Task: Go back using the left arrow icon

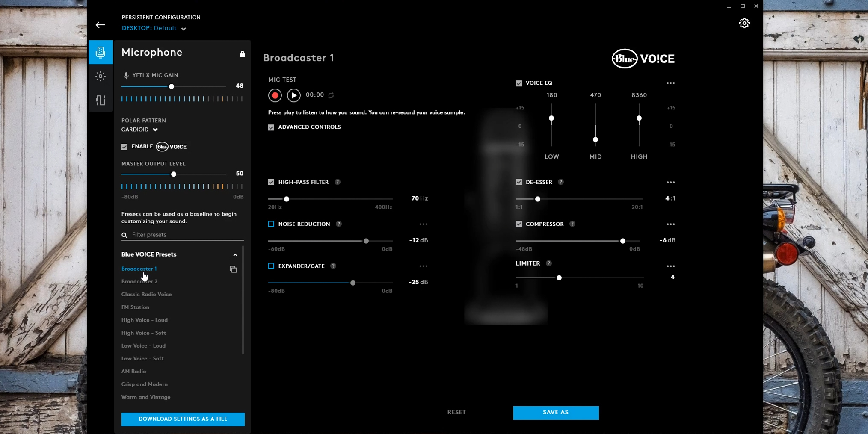Action: pyautogui.click(x=100, y=25)
